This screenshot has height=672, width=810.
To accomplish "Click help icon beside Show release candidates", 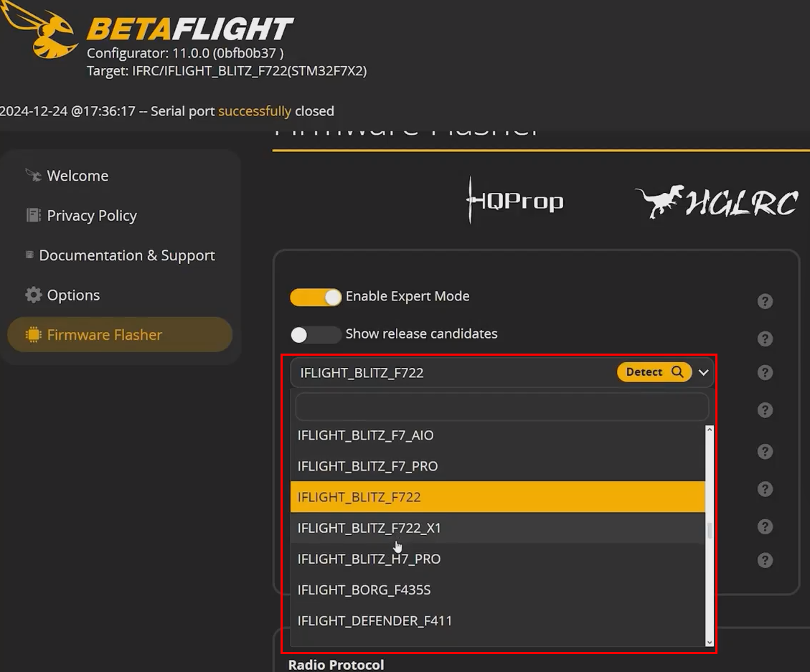I will (765, 339).
